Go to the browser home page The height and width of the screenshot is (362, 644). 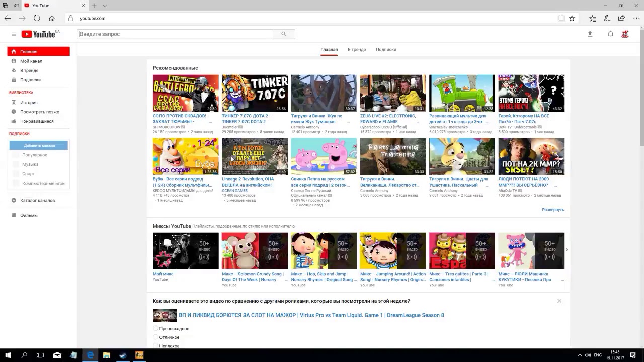tap(52, 18)
